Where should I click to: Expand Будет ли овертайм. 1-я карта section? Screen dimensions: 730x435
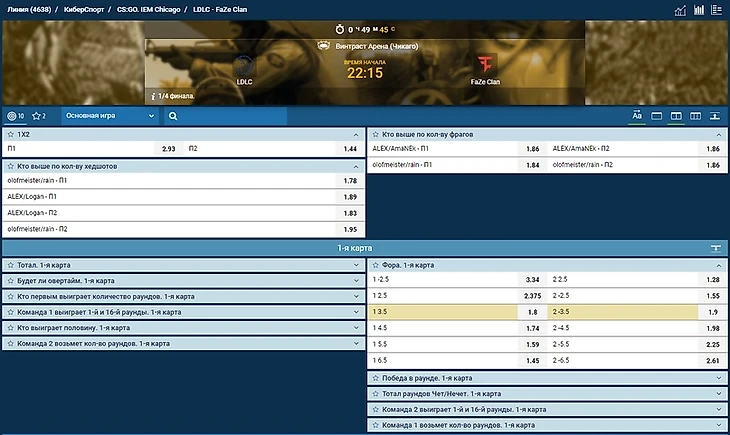coord(355,281)
